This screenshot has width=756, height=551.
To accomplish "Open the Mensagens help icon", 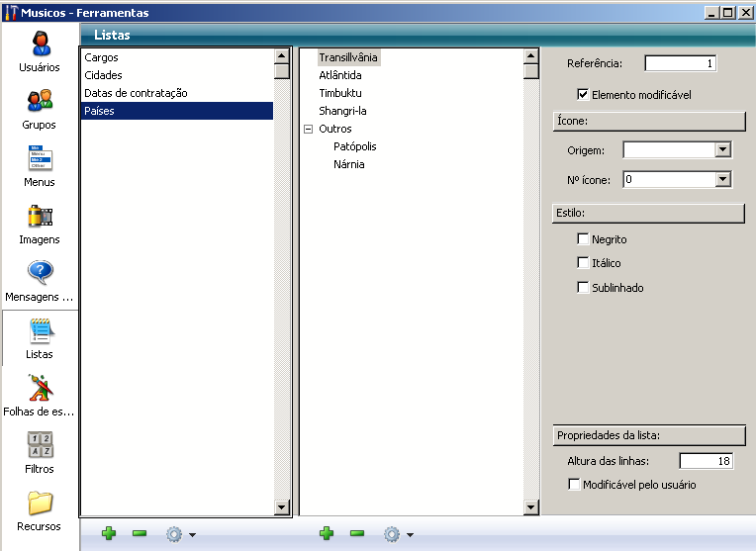I will [x=40, y=274].
